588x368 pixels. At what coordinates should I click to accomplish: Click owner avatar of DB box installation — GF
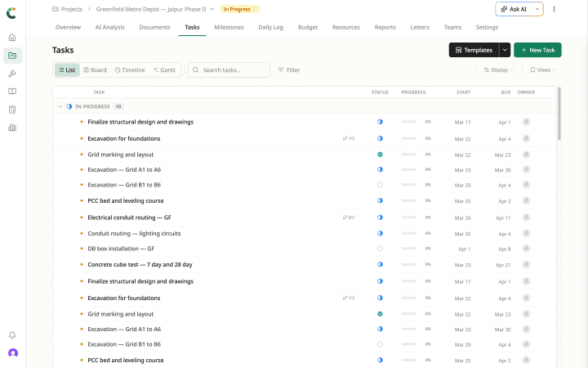tap(526, 249)
